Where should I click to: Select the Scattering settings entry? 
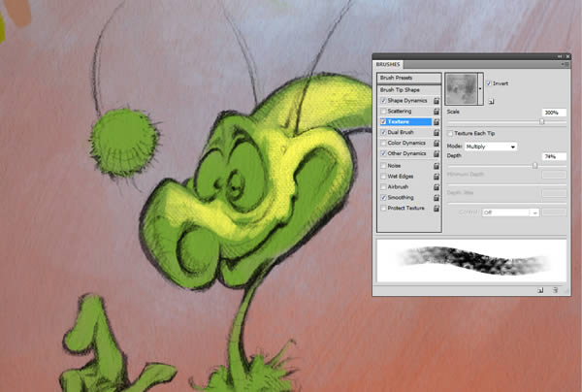pyautogui.click(x=400, y=111)
